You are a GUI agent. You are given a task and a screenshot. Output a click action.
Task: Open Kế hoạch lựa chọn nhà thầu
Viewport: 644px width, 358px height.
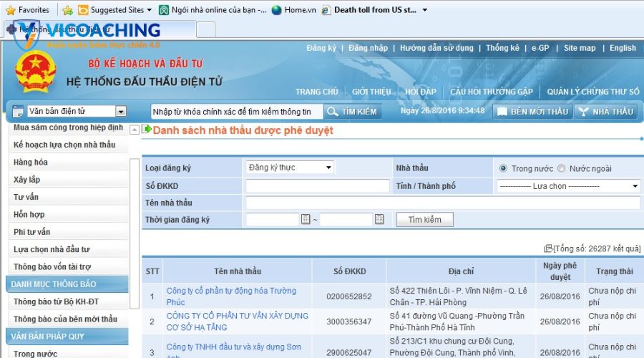click(x=64, y=145)
